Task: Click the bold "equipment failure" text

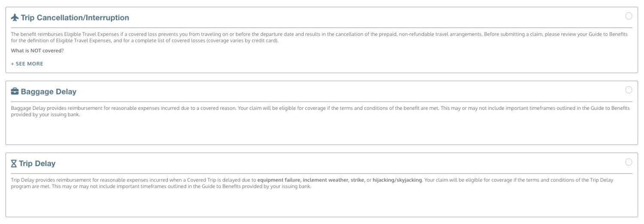Action: click(x=279, y=180)
